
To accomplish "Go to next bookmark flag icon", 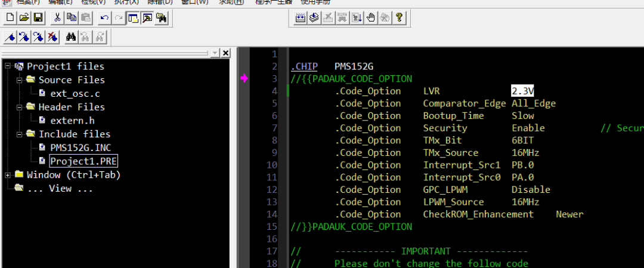I will pyautogui.click(x=38, y=38).
